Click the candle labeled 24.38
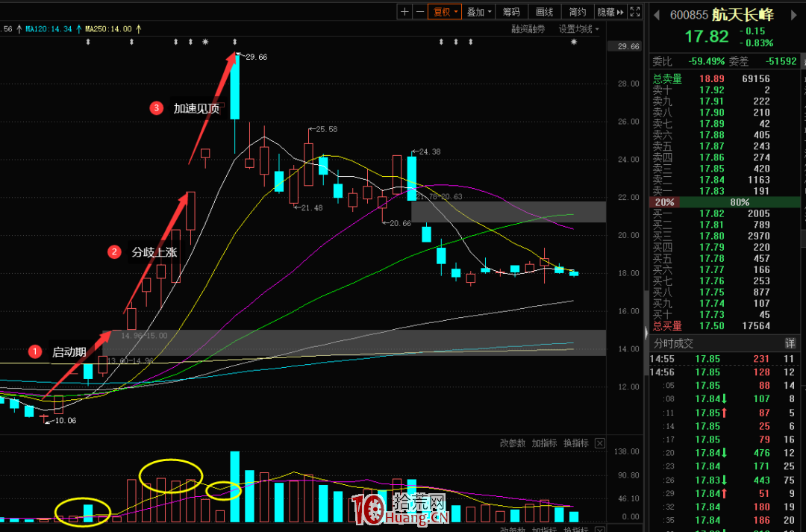This screenshot has width=806, height=532. point(412,178)
